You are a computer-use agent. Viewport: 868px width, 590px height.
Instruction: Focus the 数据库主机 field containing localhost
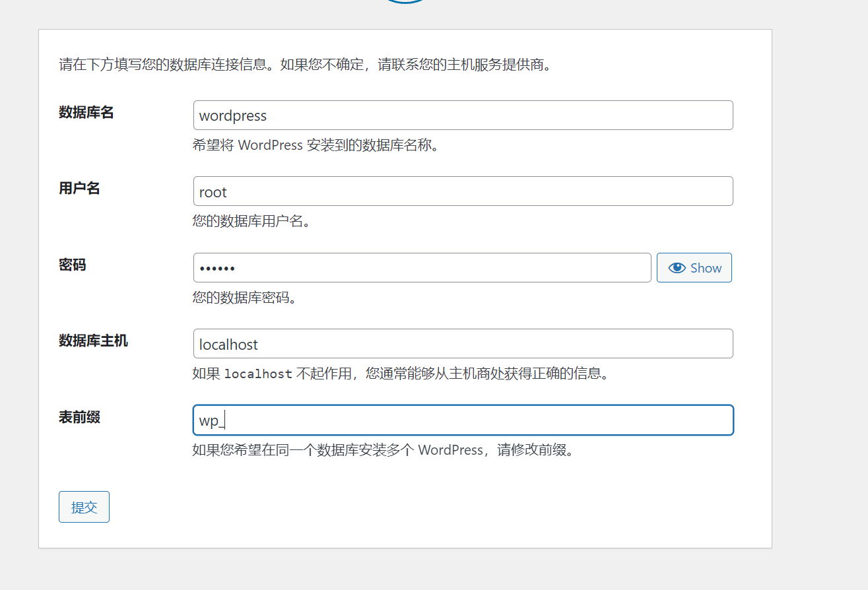[463, 344]
